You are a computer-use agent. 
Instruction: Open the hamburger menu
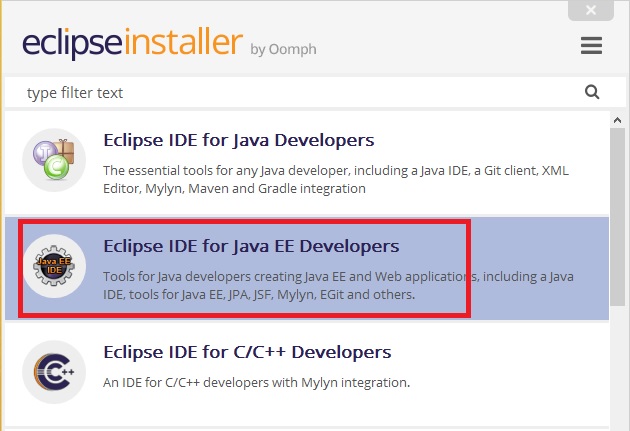click(591, 45)
